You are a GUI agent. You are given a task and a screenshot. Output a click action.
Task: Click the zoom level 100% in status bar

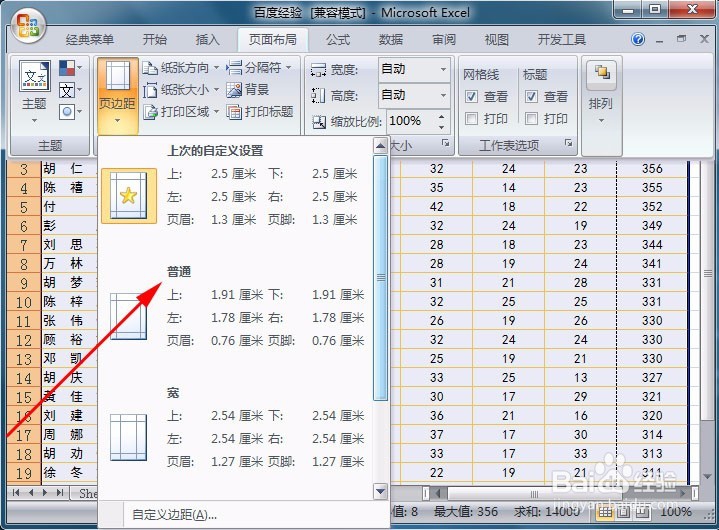pos(676,512)
